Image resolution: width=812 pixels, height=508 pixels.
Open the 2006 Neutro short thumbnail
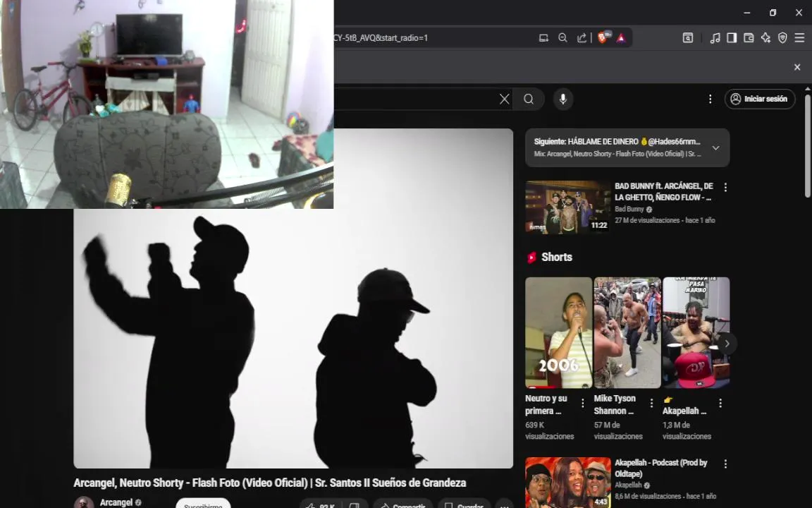[558, 333]
